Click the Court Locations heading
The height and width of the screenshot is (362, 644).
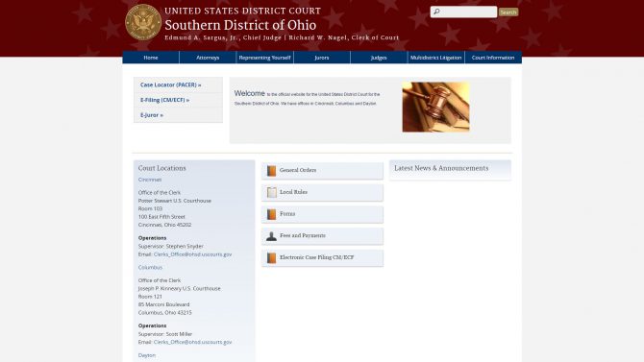(162, 168)
